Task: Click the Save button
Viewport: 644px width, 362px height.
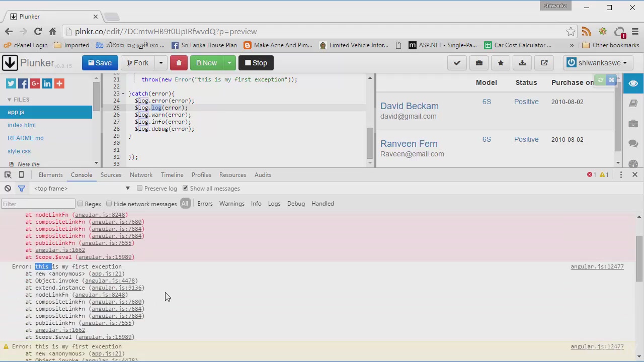Action: point(100,63)
